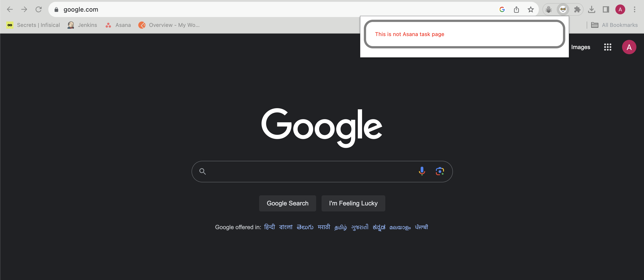Click the bug extension icon
Screen dimensions: 644x280
point(548,9)
